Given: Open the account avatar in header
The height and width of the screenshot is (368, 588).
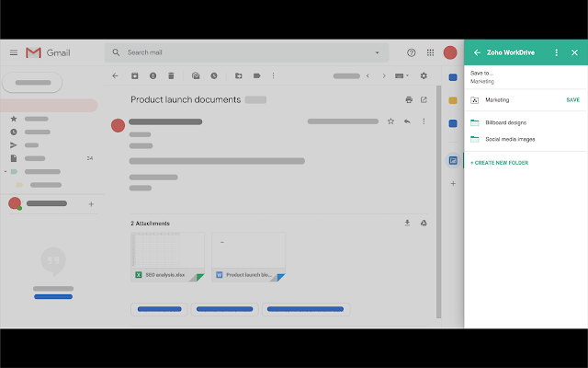Looking at the screenshot, I should click(x=450, y=52).
